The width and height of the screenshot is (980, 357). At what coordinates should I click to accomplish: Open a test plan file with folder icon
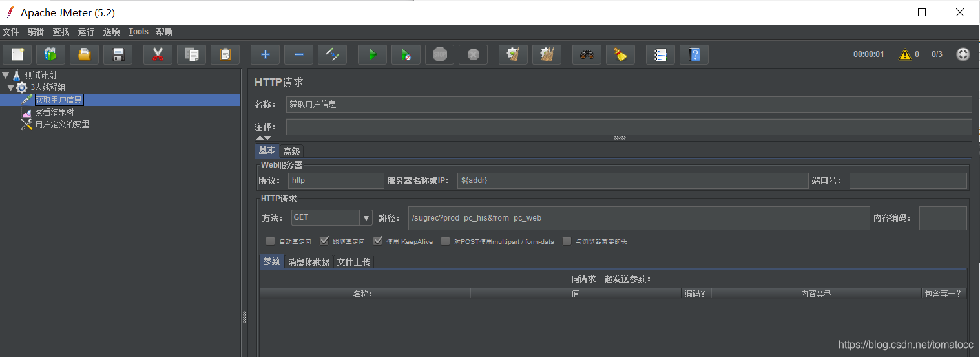pos(85,54)
